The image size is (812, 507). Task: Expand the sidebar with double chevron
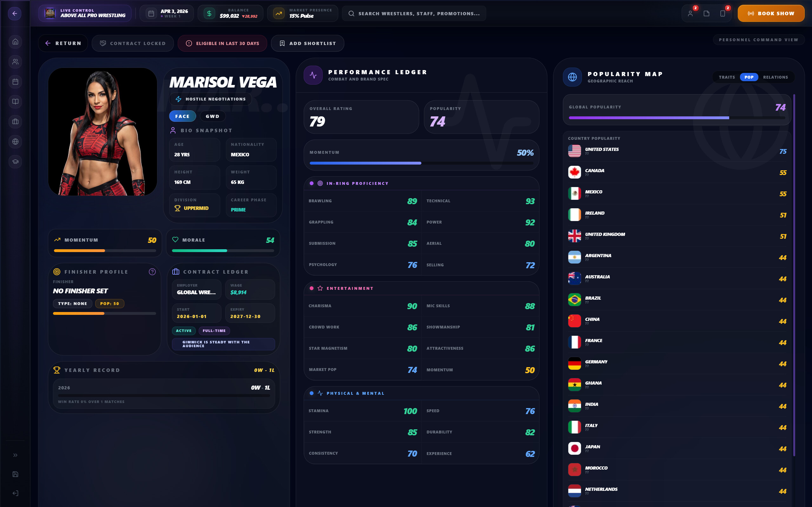(x=15, y=455)
